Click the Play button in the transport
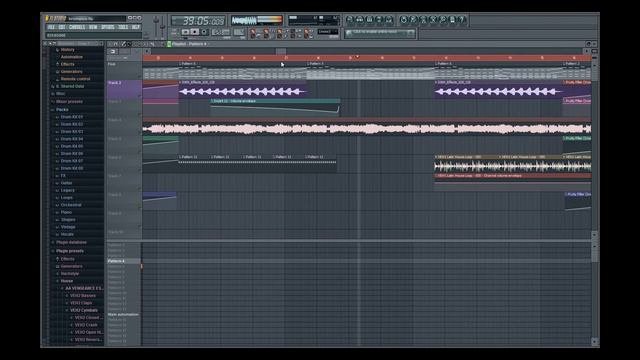The width and height of the screenshot is (640, 360). coord(186,32)
